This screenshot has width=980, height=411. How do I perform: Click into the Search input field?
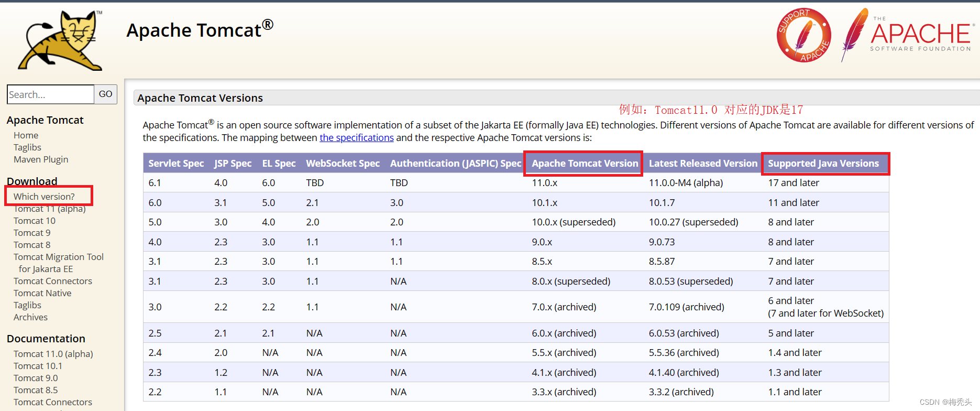(x=50, y=94)
